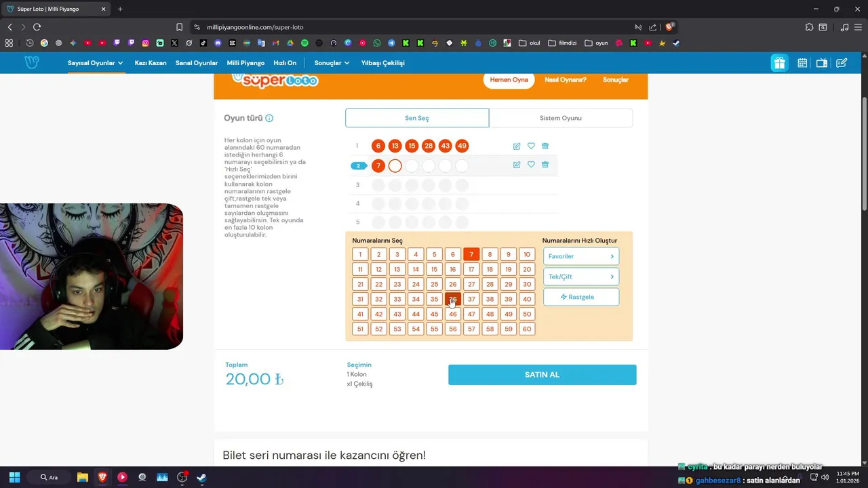
Task: Open Windows Start menu
Action: (14, 477)
